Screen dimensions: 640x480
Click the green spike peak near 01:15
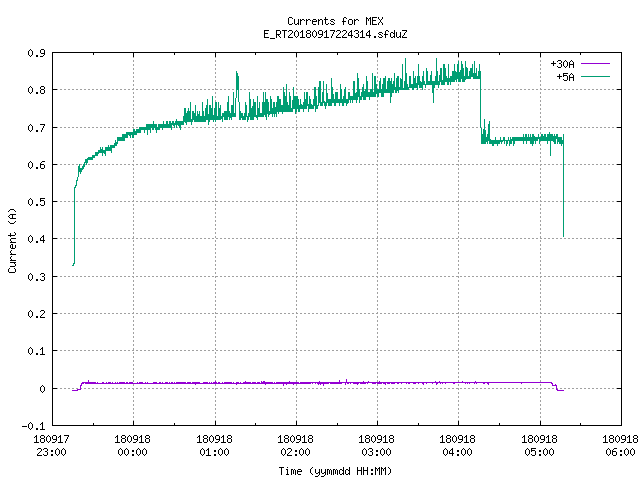[x=237, y=73]
